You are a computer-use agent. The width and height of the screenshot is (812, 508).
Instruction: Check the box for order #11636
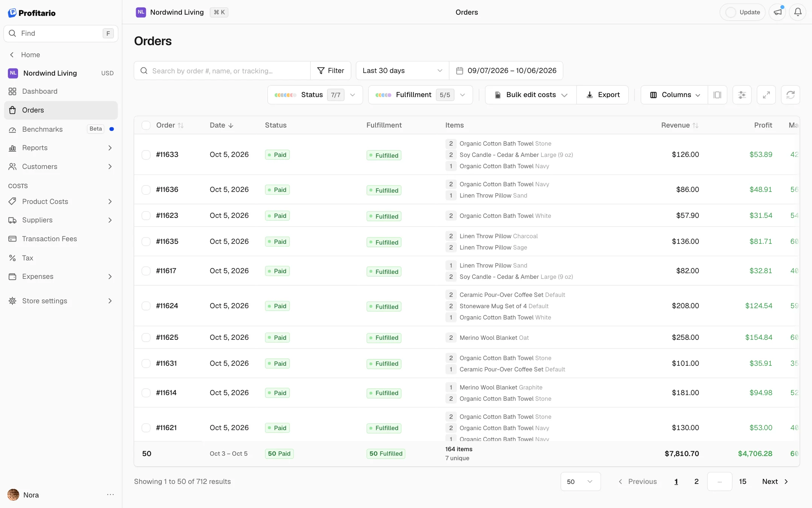click(146, 190)
